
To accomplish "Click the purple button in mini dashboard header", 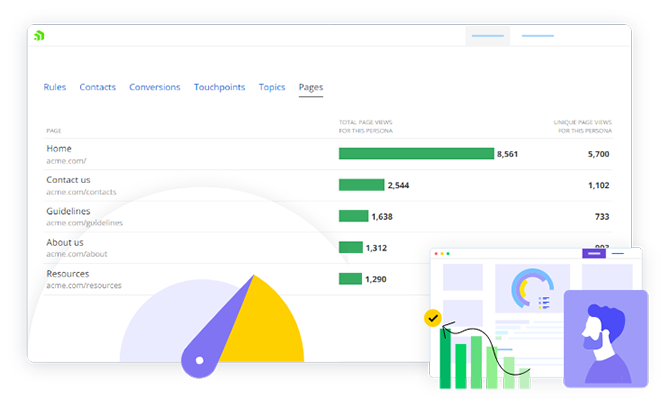I will coord(594,254).
